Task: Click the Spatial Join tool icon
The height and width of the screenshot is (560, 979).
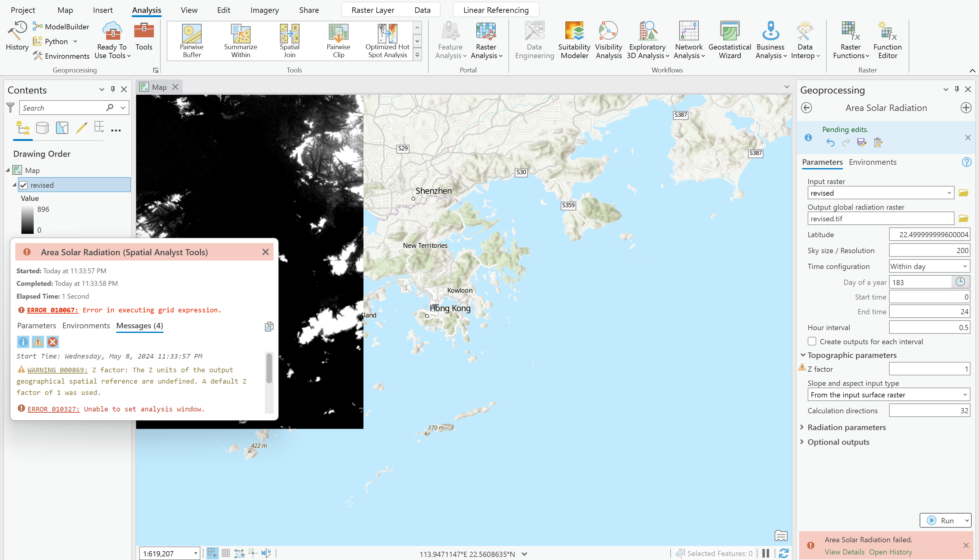Action: coord(289,34)
